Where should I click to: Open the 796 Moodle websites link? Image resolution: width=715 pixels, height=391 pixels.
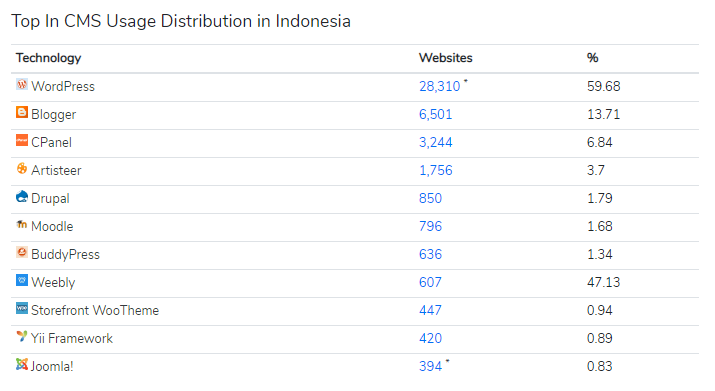[x=430, y=226]
